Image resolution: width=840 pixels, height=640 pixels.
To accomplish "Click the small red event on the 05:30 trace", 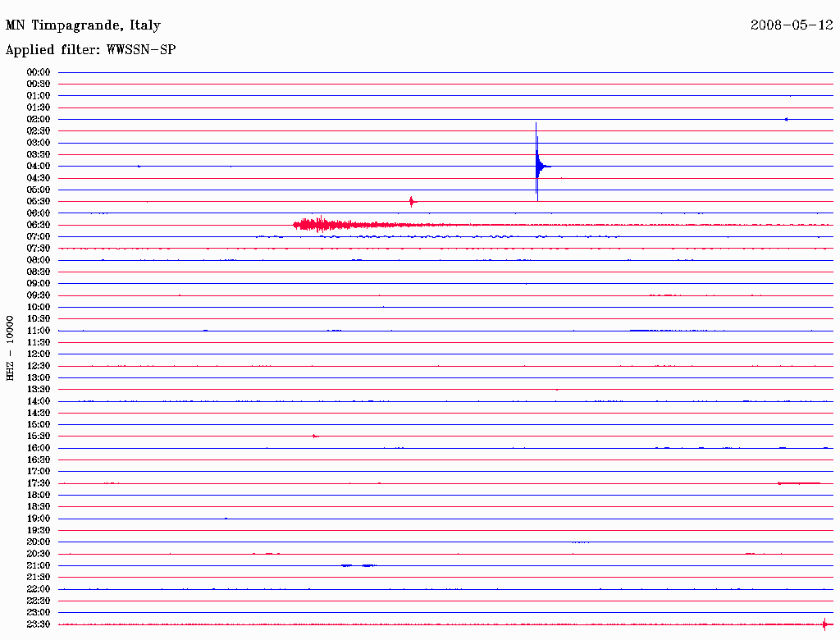I will [x=412, y=202].
